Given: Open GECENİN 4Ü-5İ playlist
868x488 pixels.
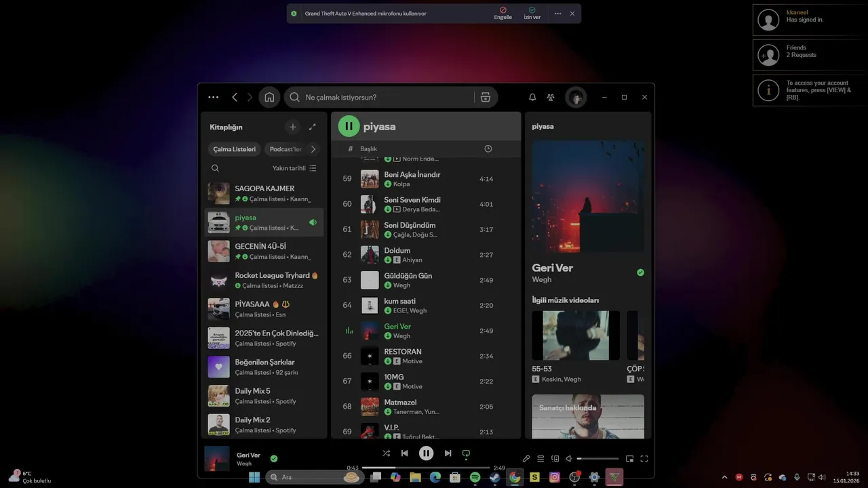Looking at the screenshot, I should coord(264,251).
